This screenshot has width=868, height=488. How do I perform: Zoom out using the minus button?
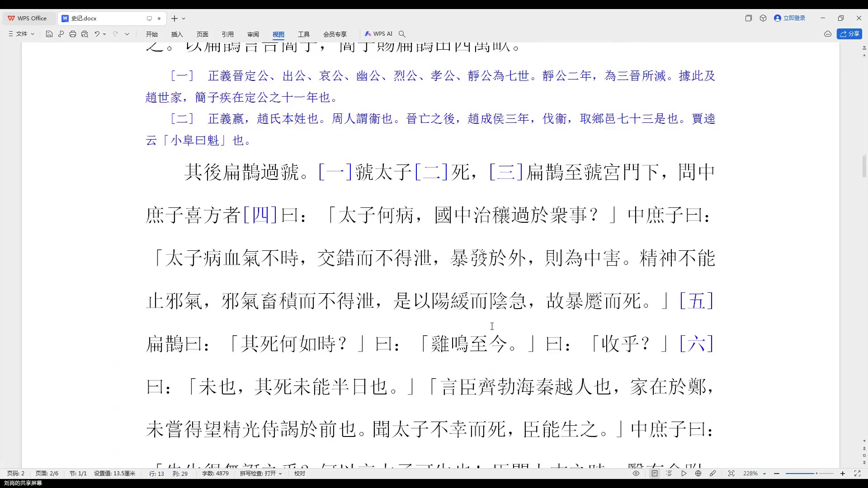tap(777, 474)
